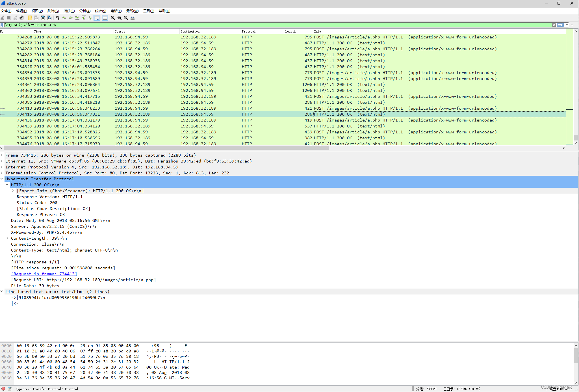Expand Transmission Control Protocol details
The width and height of the screenshot is (579, 392).
[2, 173]
